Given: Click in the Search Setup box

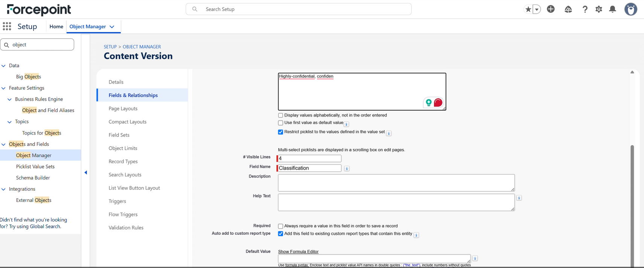Looking at the screenshot, I should click(x=299, y=9).
